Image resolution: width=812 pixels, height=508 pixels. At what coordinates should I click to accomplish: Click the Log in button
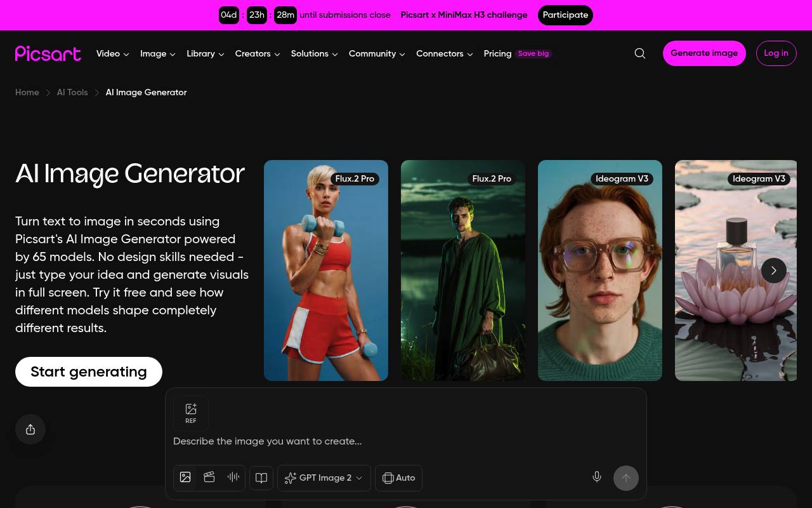[776, 53]
